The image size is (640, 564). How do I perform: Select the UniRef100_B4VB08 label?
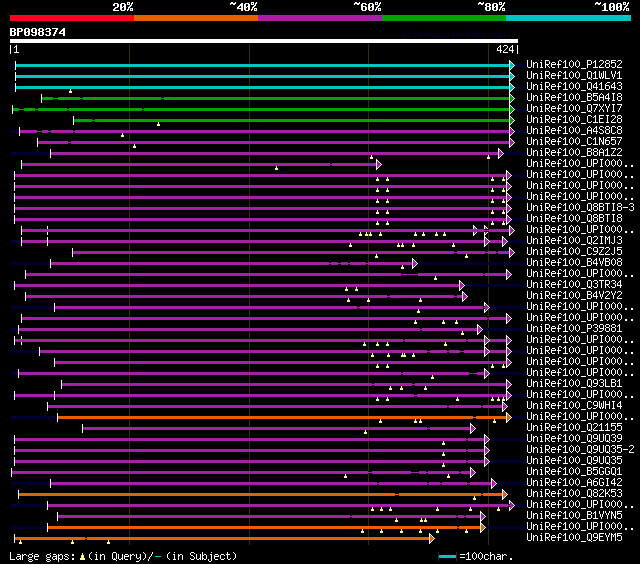[574, 262]
